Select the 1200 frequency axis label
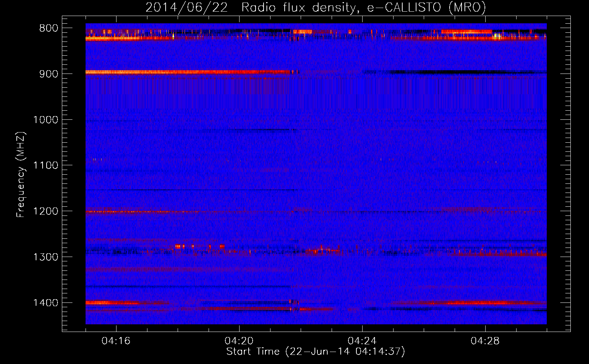The height and width of the screenshot is (364, 589). tap(46, 211)
